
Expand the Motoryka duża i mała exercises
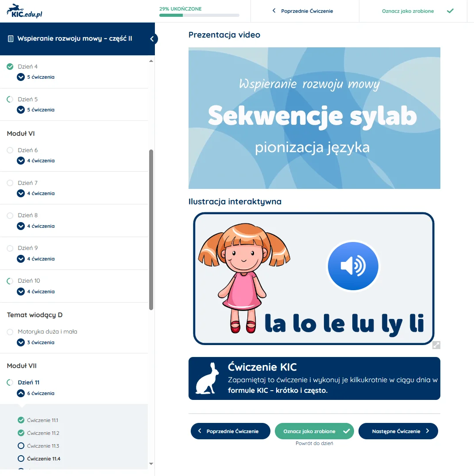point(21,342)
